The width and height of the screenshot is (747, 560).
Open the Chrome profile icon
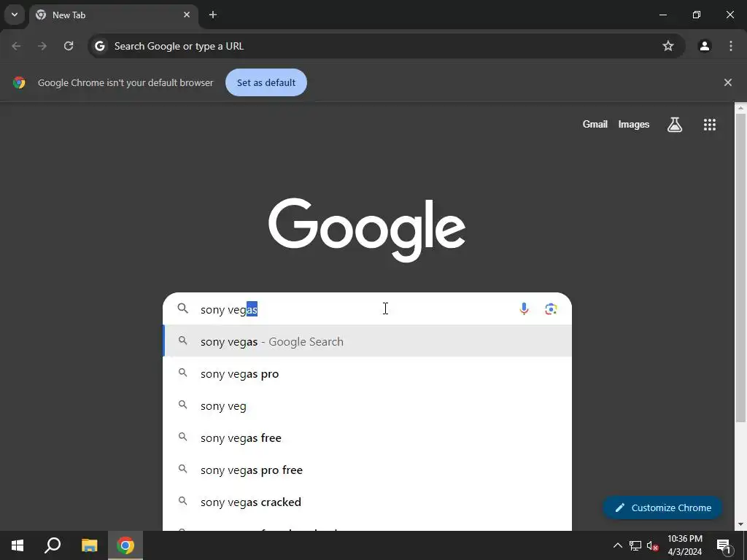705,46
